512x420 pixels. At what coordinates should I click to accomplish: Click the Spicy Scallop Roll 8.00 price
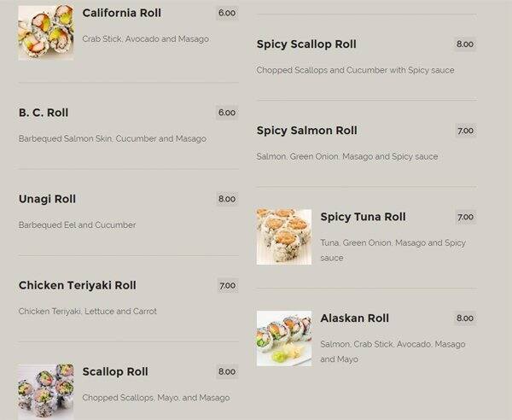tap(465, 44)
